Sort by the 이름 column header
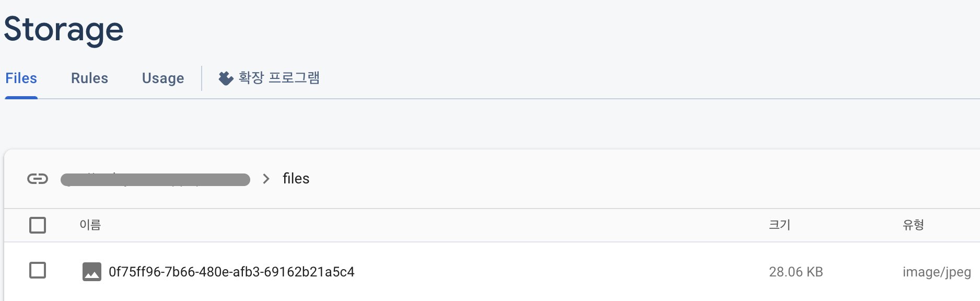This screenshot has height=301, width=980. point(90,225)
